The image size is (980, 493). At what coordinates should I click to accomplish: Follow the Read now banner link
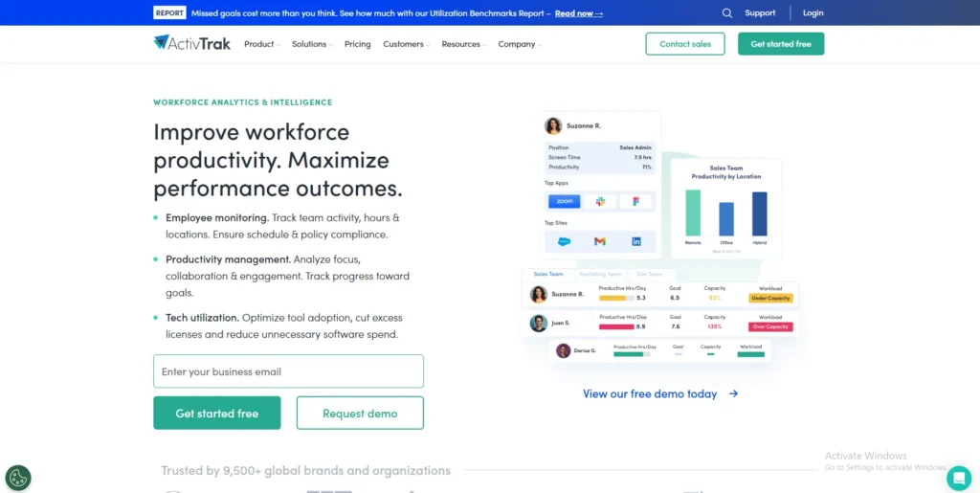tap(579, 13)
